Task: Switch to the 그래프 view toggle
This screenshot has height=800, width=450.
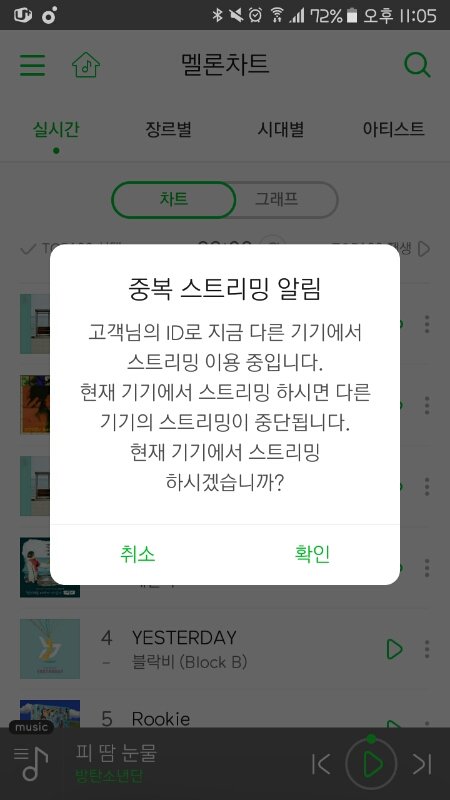Action: [x=277, y=199]
